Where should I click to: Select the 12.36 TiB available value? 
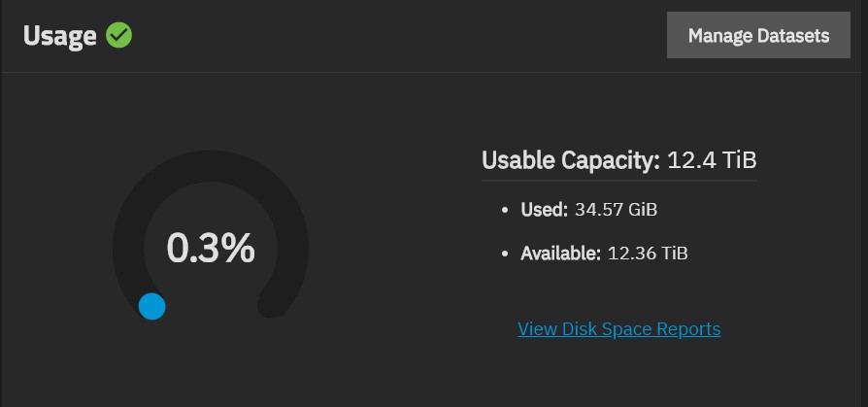(x=648, y=254)
